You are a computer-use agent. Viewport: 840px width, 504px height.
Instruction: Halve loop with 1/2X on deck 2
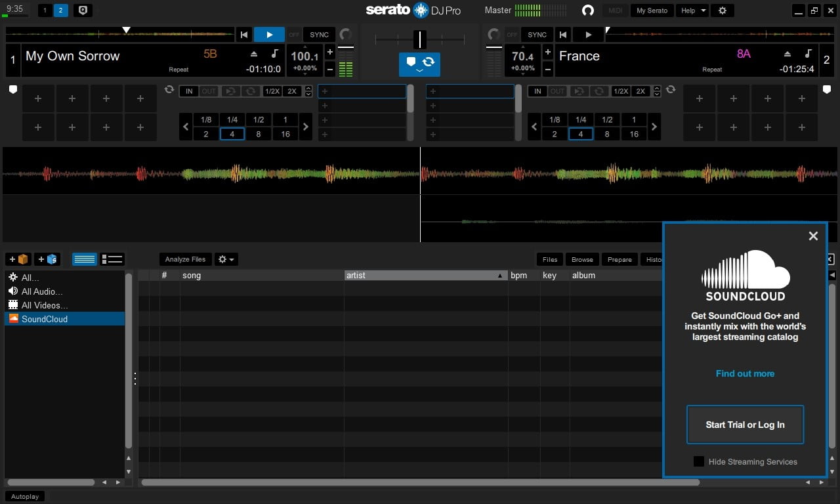pyautogui.click(x=621, y=91)
